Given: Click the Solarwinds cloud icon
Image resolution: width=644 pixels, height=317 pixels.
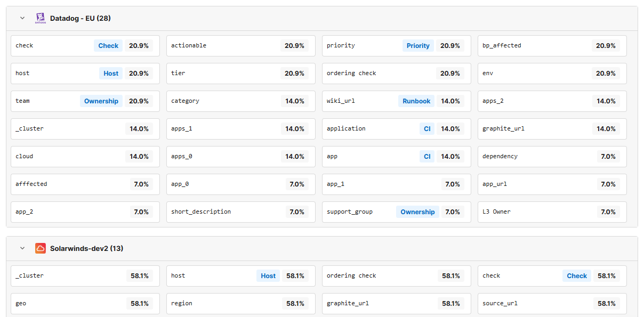Looking at the screenshot, I should point(41,248).
